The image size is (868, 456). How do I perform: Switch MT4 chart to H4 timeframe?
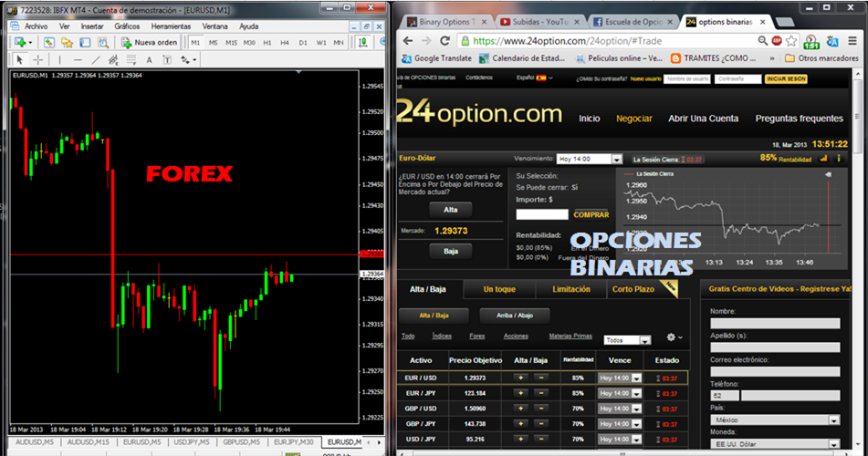click(x=285, y=43)
